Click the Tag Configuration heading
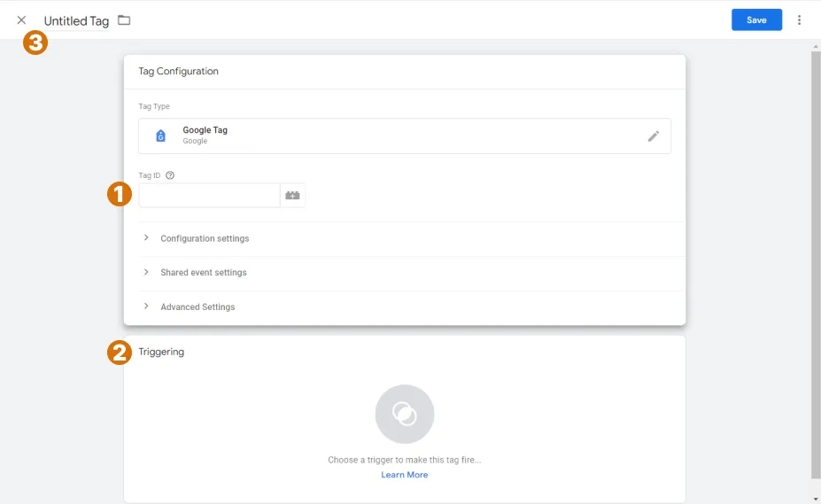 pos(179,71)
